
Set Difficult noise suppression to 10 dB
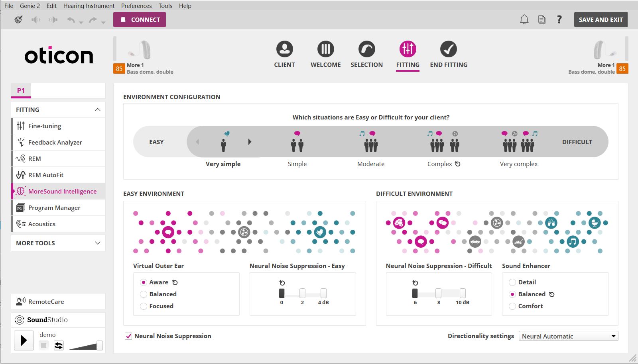click(x=463, y=294)
